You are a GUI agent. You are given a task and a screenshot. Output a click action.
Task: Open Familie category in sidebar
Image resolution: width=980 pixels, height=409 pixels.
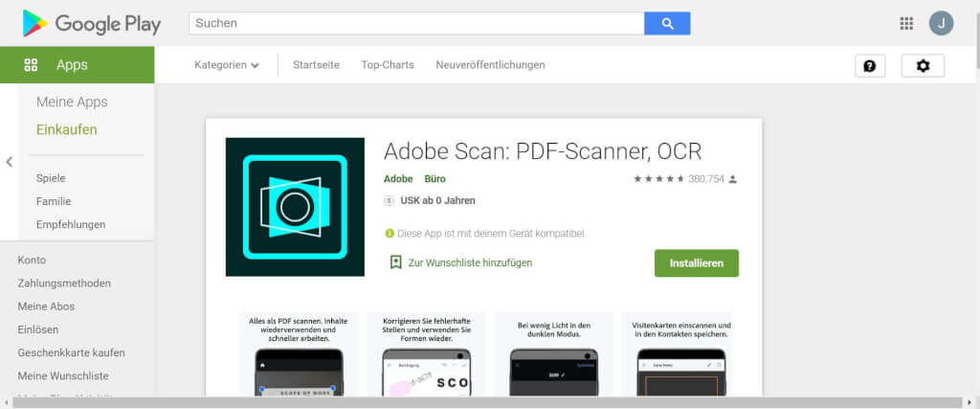(54, 201)
